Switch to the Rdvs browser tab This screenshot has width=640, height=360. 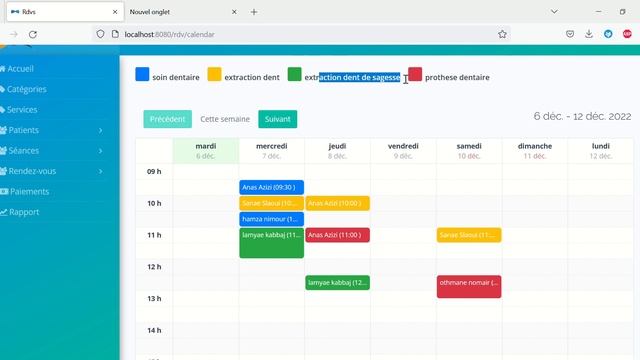[64, 12]
